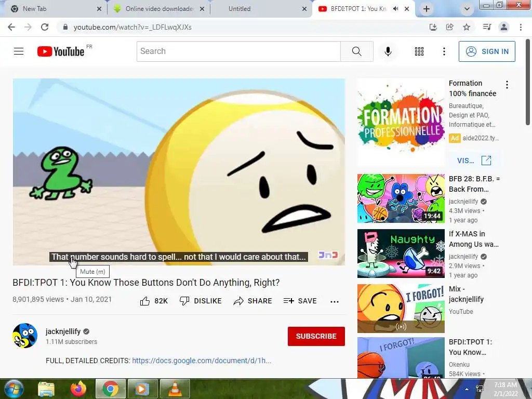Click the video title text
The image size is (532, 399).
point(146,282)
